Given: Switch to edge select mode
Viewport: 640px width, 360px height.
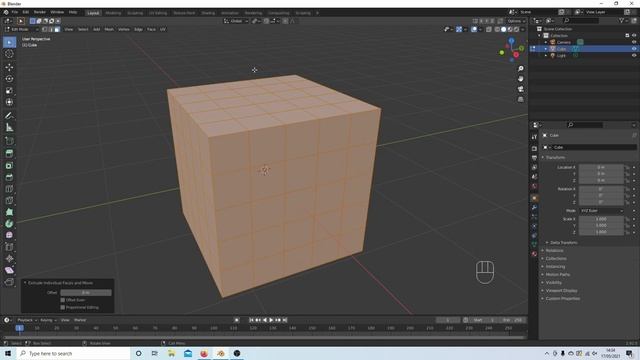Looking at the screenshot, I should point(51,29).
